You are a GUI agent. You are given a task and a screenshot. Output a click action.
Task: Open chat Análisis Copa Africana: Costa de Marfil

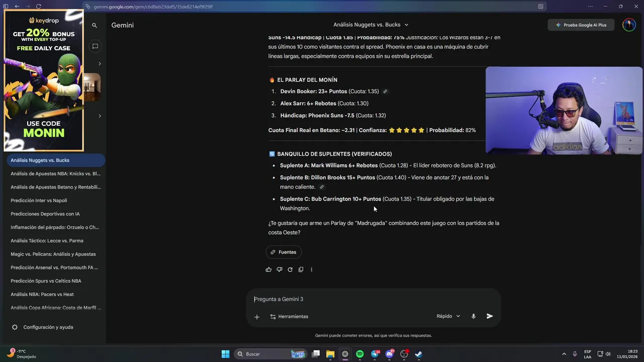click(x=55, y=308)
